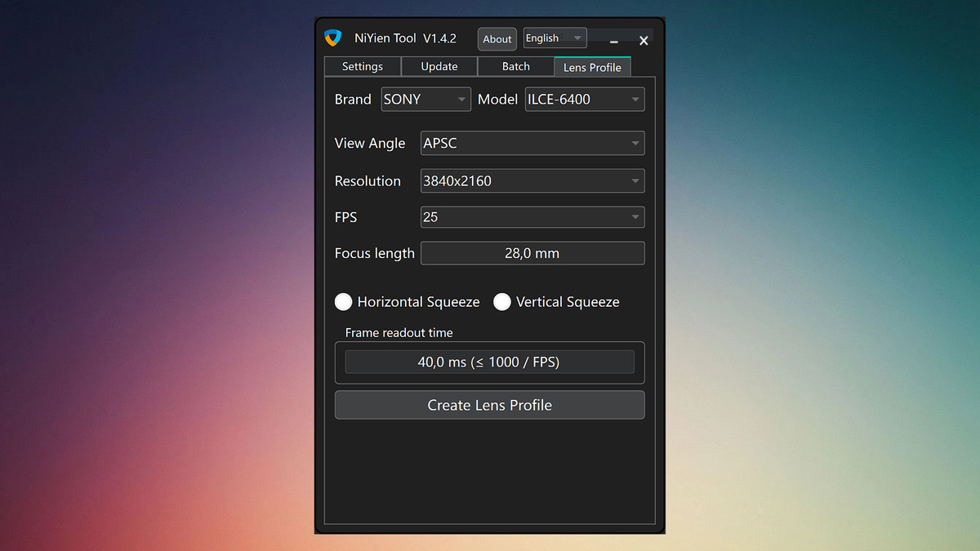This screenshot has width=980, height=551.
Task: Open the Batch tab
Action: [515, 66]
